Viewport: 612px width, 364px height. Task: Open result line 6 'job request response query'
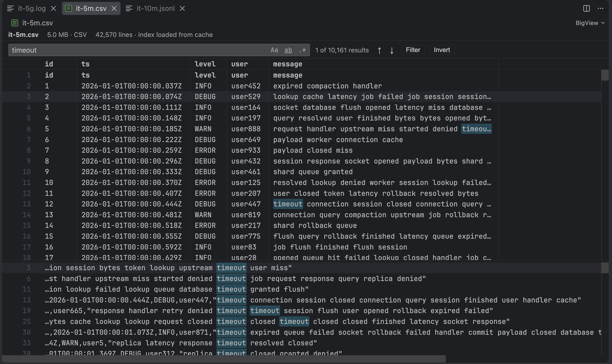tap(301, 279)
